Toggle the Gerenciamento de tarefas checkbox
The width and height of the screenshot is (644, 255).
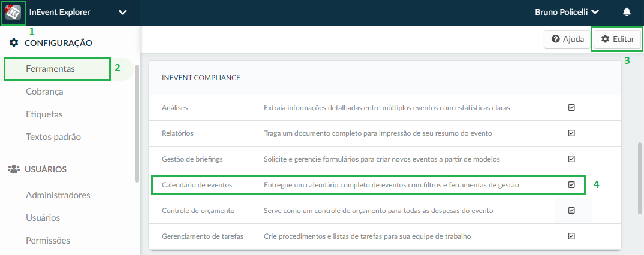pos(571,236)
